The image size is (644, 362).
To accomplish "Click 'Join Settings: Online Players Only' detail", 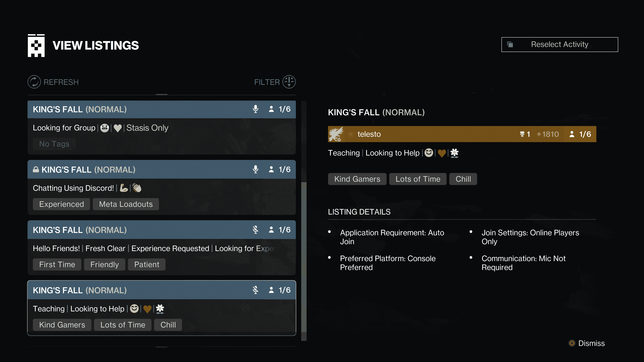I will [530, 237].
